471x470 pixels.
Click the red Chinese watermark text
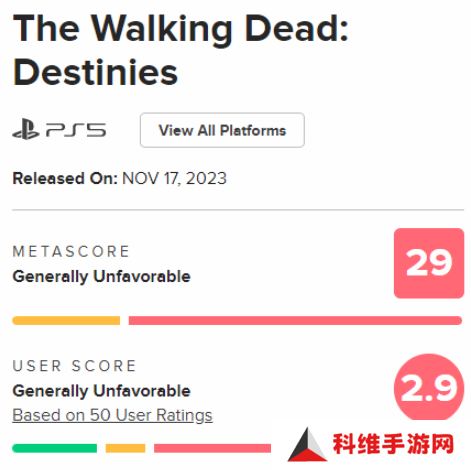pos(393,444)
